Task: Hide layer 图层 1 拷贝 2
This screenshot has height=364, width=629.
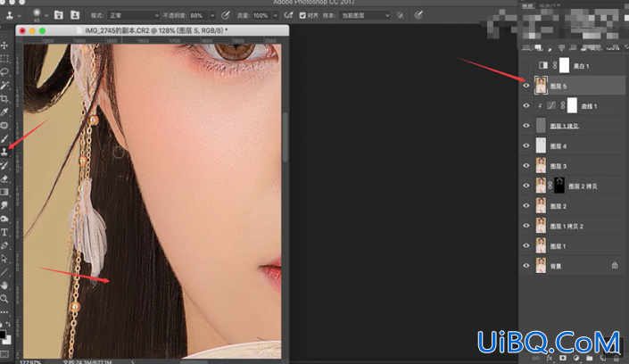Action: tap(526, 226)
